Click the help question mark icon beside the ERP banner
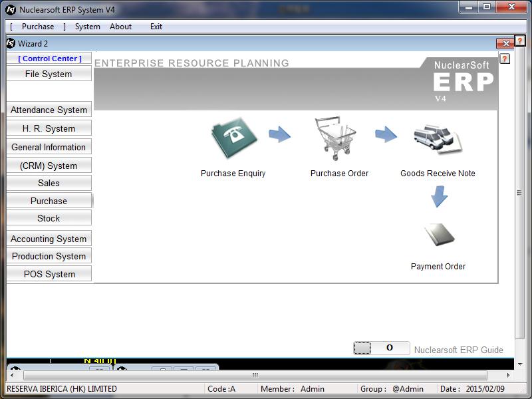 click(x=505, y=59)
